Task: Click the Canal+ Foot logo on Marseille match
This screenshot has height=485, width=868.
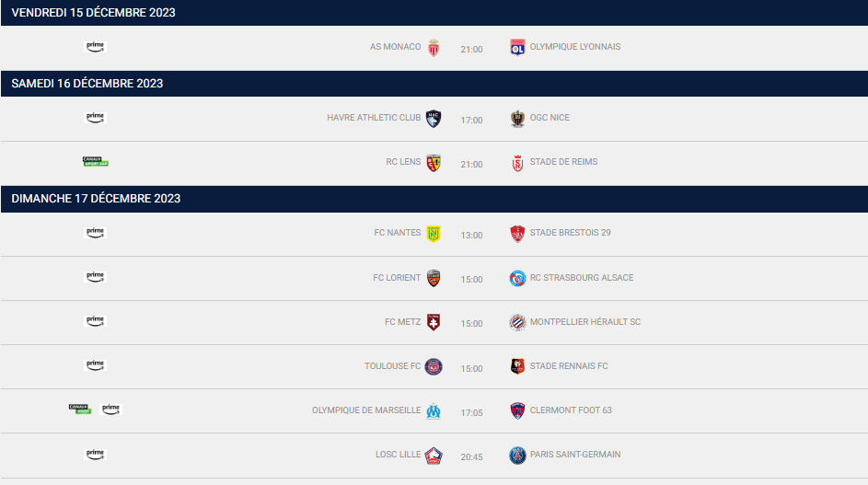Action: click(80, 410)
